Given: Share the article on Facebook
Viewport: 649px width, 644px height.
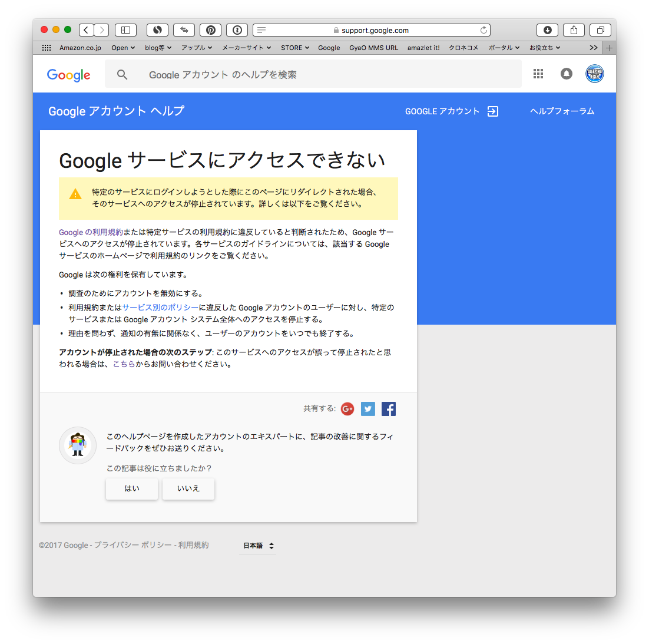Looking at the screenshot, I should [389, 409].
